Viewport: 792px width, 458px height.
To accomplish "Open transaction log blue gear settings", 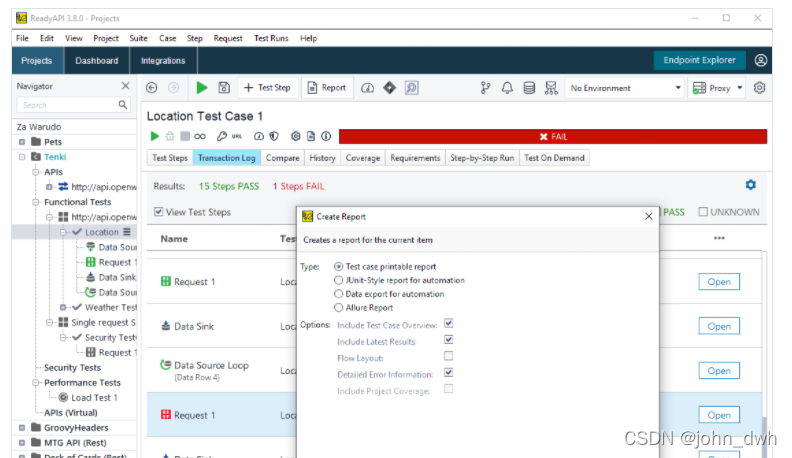I will (751, 185).
